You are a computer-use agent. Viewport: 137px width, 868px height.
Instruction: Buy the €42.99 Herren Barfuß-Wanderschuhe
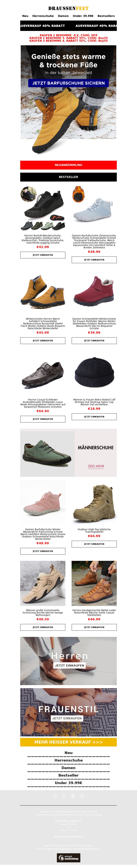pos(43,255)
